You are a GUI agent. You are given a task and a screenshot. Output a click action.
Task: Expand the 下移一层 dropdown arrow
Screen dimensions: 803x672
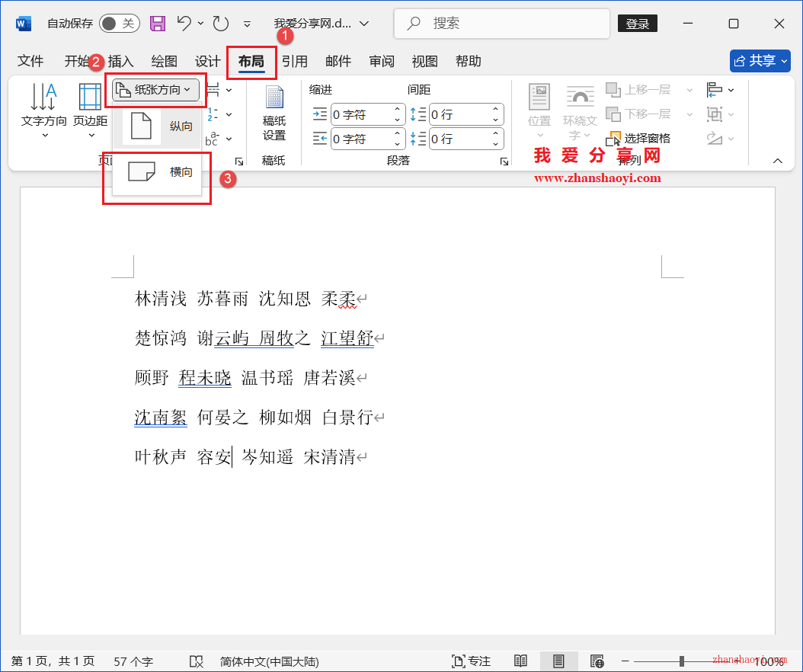coord(689,114)
